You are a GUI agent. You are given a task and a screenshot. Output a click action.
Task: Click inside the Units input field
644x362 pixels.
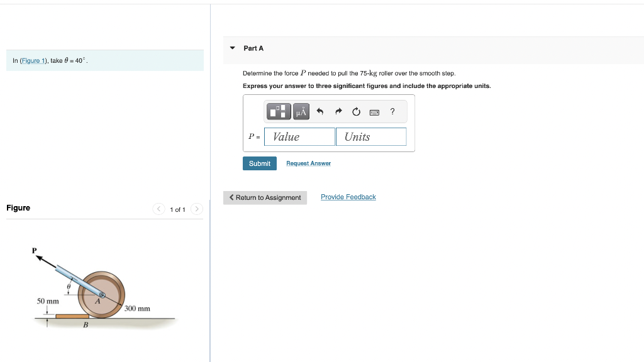tap(371, 136)
